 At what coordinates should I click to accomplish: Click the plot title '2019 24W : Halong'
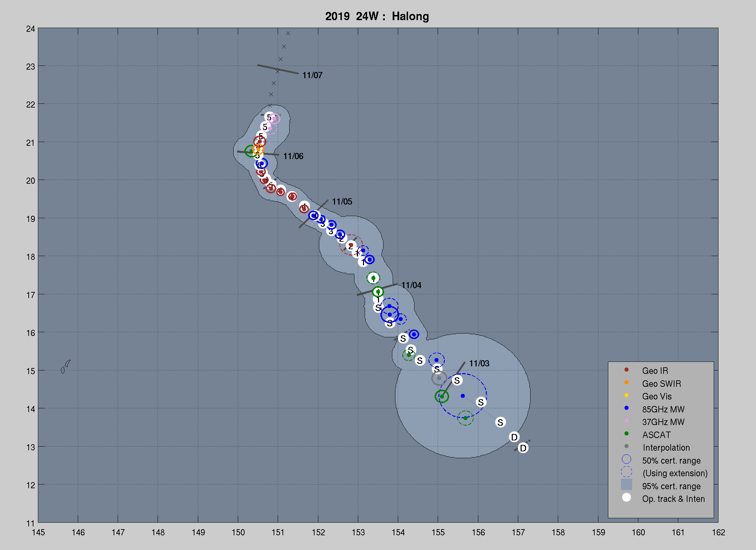[377, 16]
